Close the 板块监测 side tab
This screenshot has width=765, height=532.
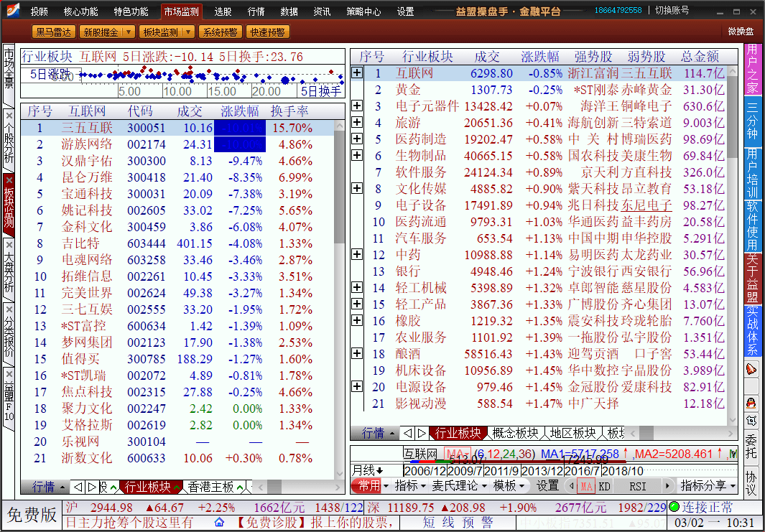(9, 180)
